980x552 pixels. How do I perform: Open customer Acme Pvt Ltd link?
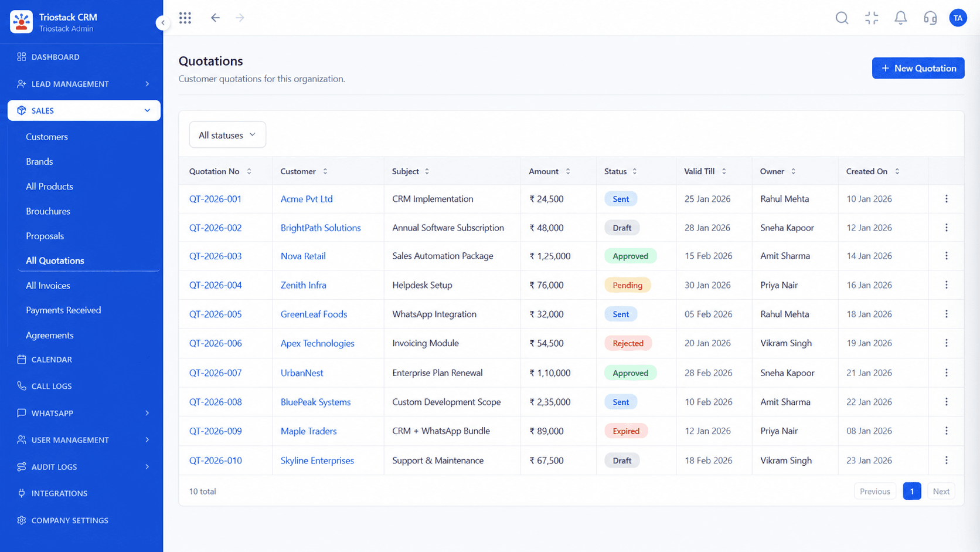(307, 199)
